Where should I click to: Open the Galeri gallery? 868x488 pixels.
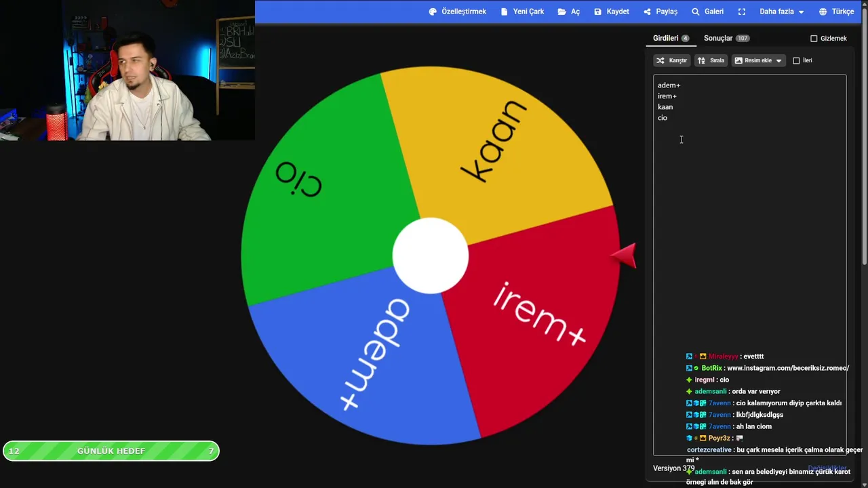(707, 12)
